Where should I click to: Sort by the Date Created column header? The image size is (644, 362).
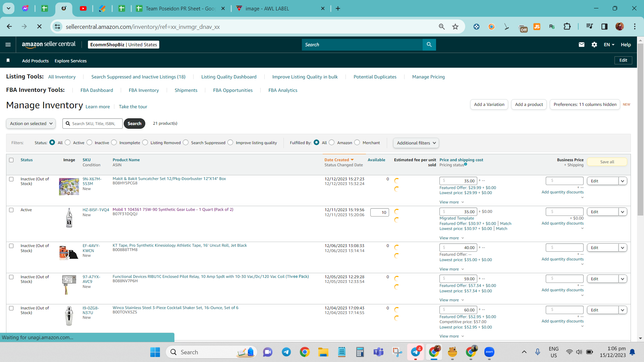[x=339, y=160]
